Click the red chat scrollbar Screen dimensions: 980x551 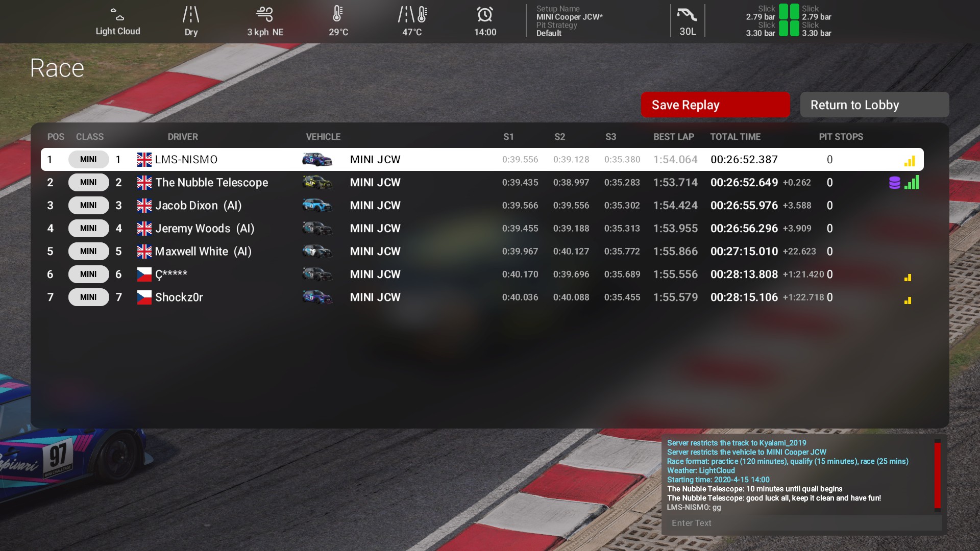tap(938, 475)
